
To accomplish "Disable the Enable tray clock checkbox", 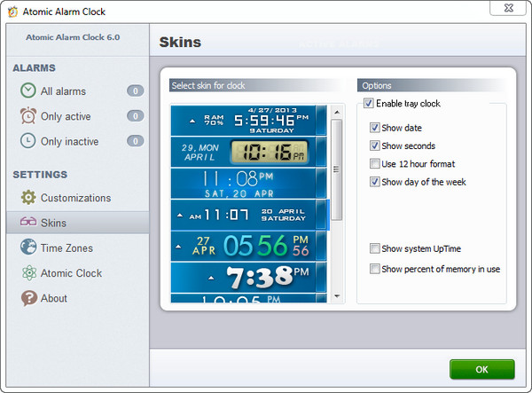I will pos(369,104).
